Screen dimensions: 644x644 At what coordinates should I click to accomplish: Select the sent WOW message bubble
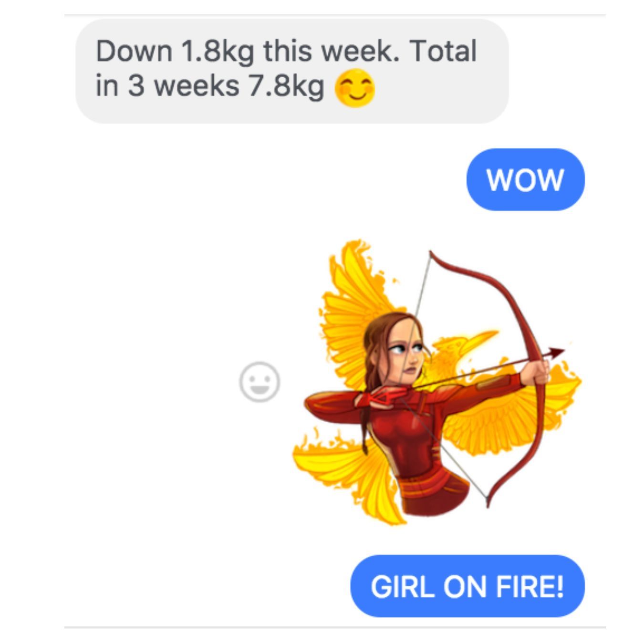pos(525,179)
